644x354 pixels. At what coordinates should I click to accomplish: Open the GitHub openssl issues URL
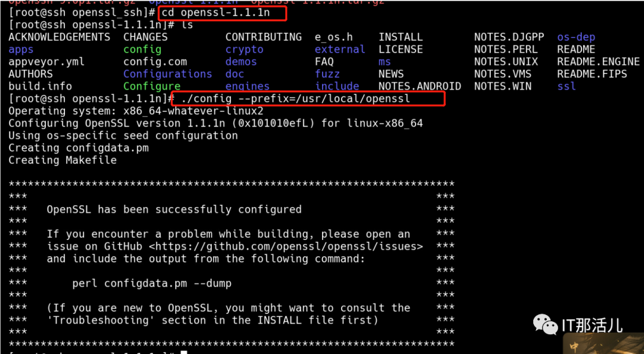tap(286, 247)
